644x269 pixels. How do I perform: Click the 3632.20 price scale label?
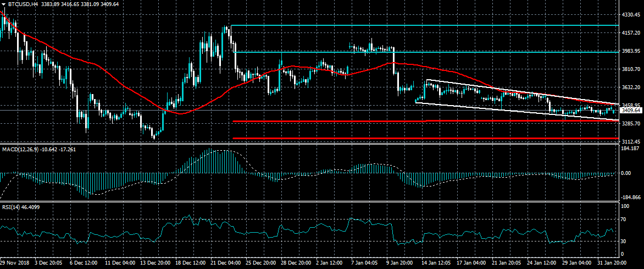pyautogui.click(x=631, y=87)
